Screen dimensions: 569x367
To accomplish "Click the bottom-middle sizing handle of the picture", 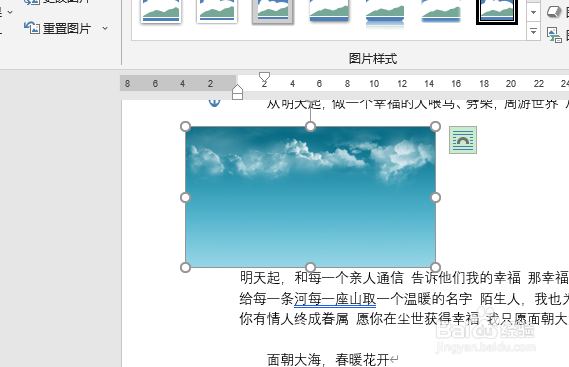I will pyautogui.click(x=310, y=268).
